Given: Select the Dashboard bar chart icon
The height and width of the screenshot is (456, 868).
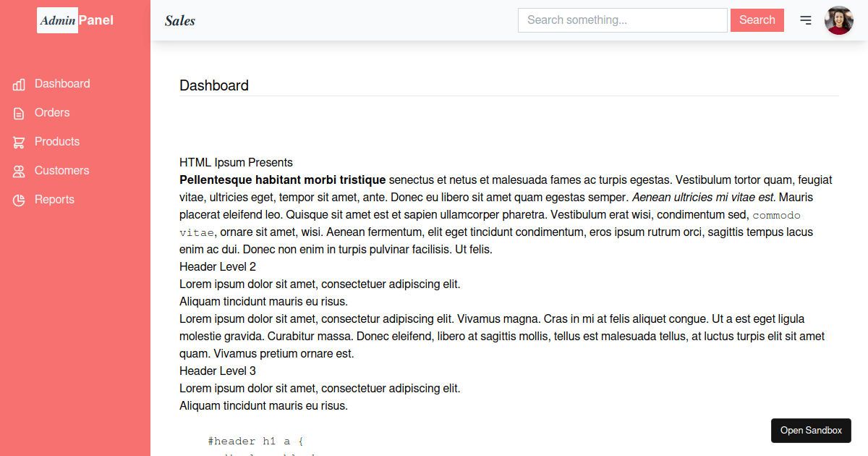Looking at the screenshot, I should (x=19, y=84).
